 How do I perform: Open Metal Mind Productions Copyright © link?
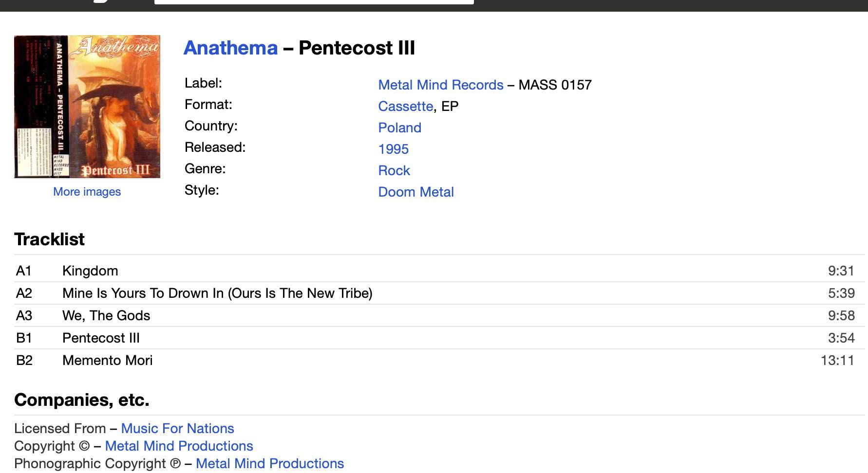(x=179, y=446)
